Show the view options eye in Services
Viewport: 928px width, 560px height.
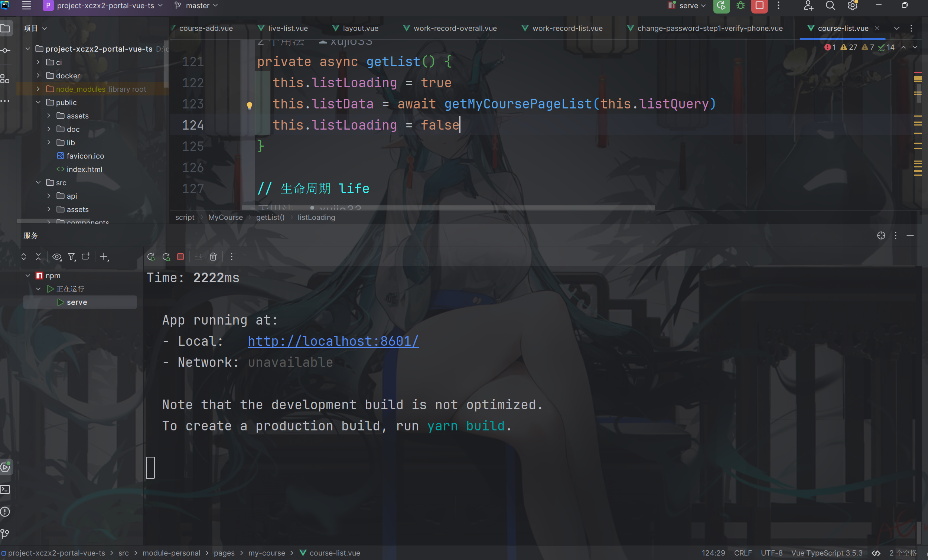[57, 257]
